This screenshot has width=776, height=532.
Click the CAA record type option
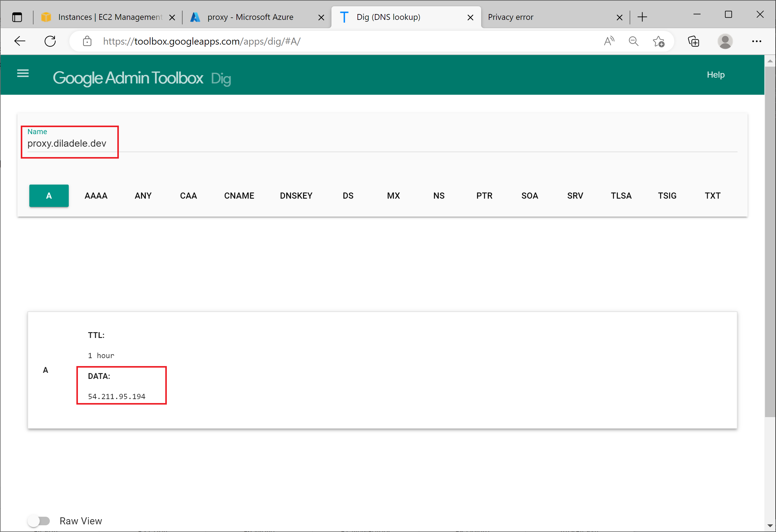(189, 195)
